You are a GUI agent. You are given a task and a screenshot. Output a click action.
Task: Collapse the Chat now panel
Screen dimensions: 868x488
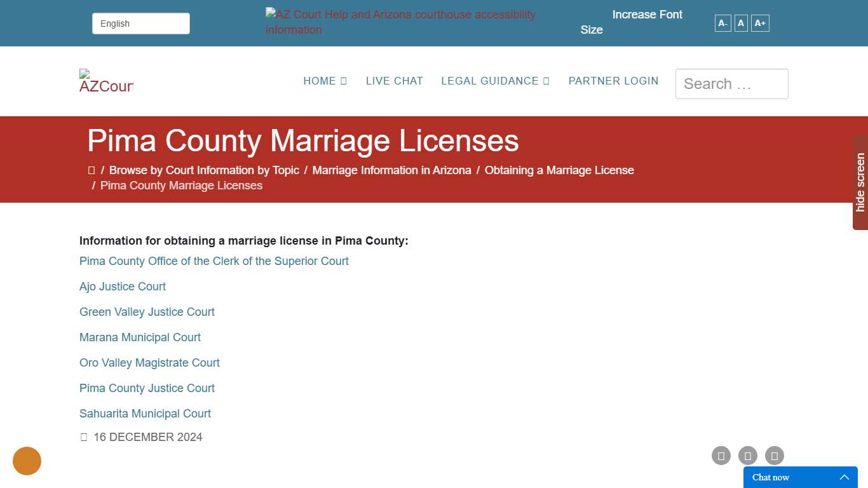pos(844,477)
